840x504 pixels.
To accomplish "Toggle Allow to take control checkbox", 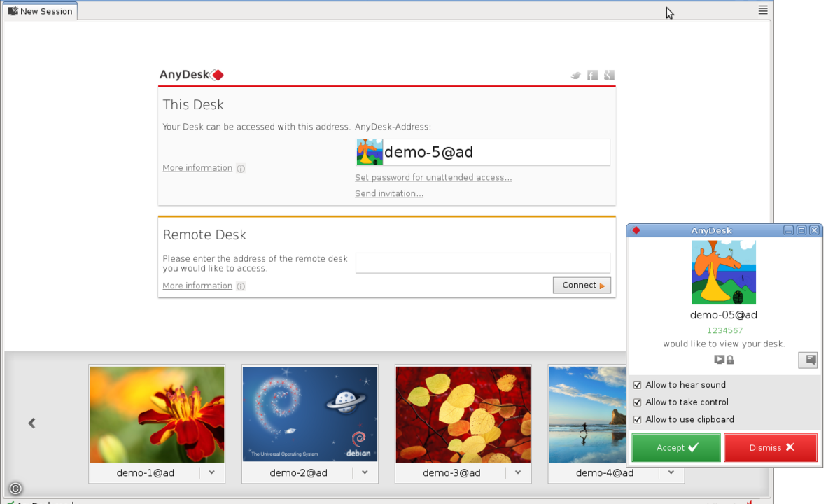I will pos(638,402).
